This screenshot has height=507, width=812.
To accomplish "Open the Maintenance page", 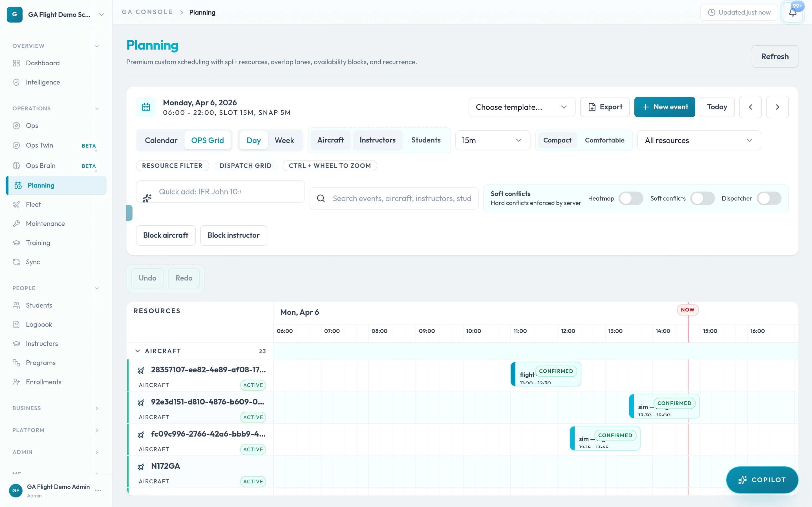I will click(x=45, y=223).
